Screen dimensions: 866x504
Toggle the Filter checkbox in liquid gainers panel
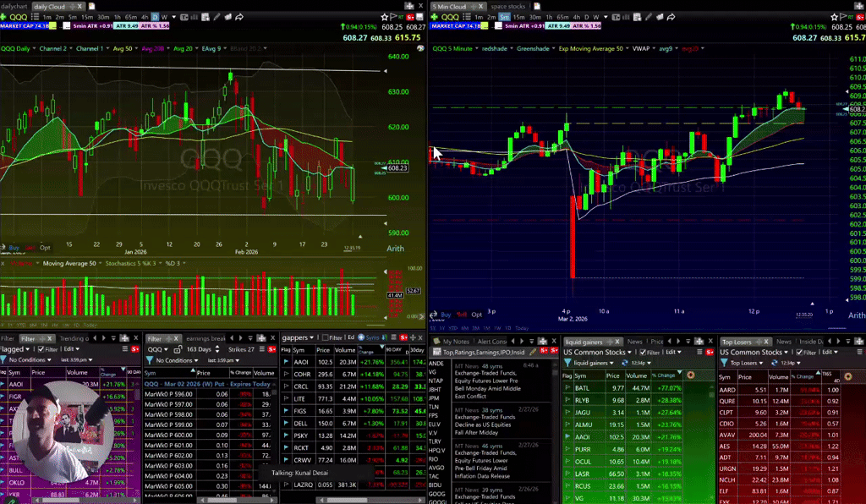point(644,351)
